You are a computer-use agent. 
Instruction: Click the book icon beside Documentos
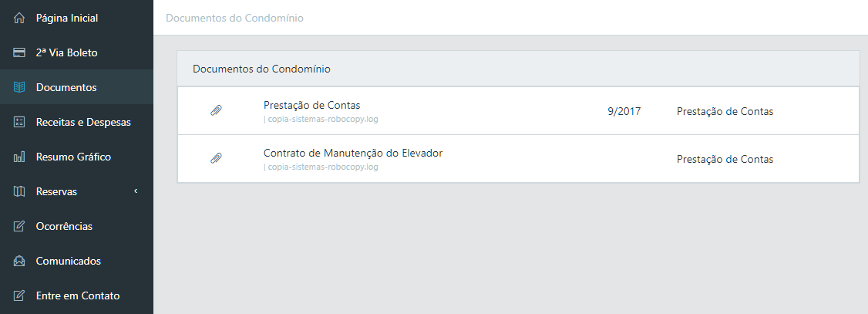[19, 87]
